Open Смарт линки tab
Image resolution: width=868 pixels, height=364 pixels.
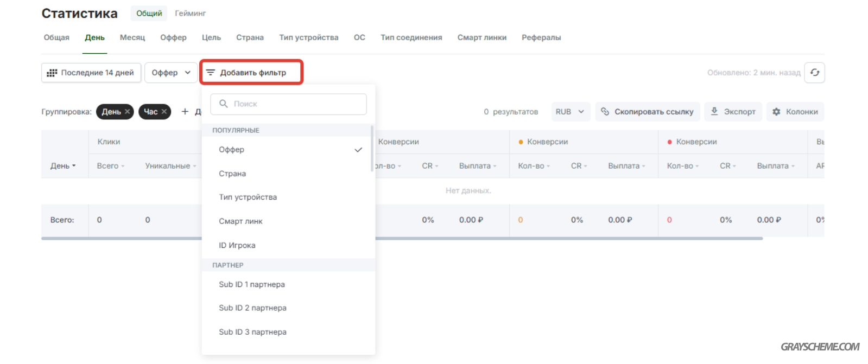(482, 37)
